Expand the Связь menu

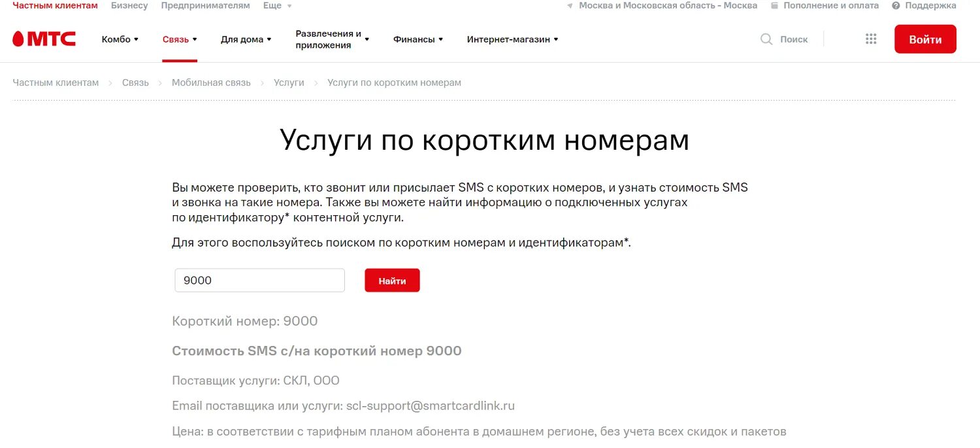pos(180,39)
